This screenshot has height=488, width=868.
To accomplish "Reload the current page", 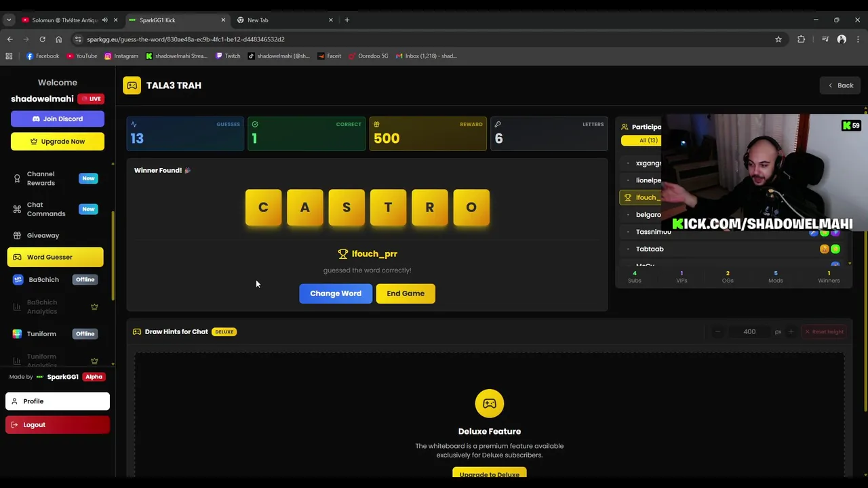I will click(42, 39).
